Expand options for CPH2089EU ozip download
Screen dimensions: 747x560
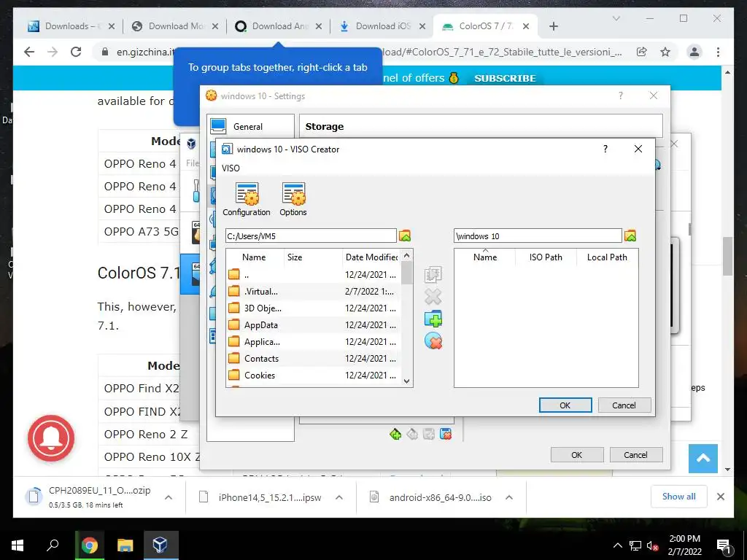[x=169, y=497]
